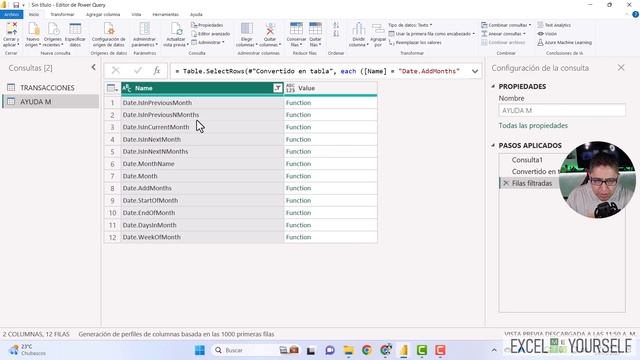Select the TRANSACCIONES query
This screenshot has width=640, height=360.
[51, 88]
